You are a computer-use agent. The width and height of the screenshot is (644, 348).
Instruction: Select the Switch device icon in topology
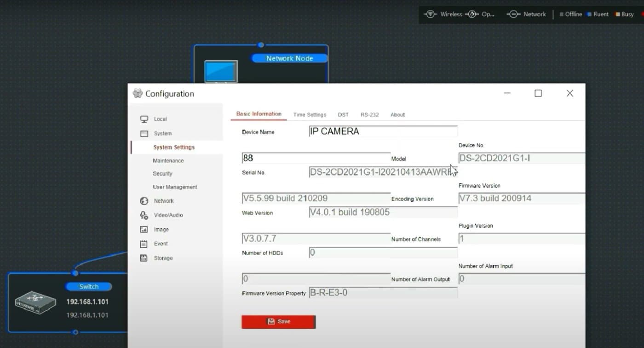35,302
